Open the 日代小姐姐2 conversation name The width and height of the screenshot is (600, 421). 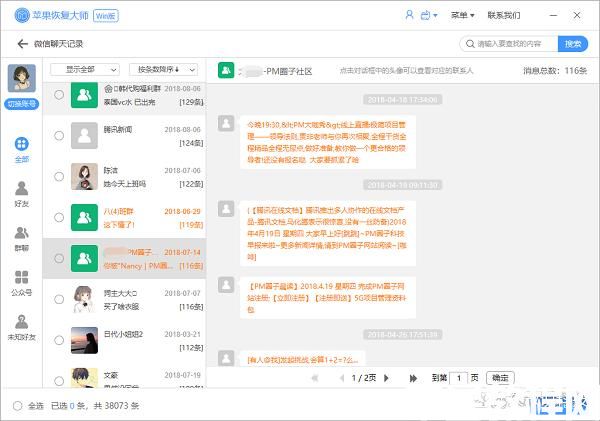pos(123,334)
